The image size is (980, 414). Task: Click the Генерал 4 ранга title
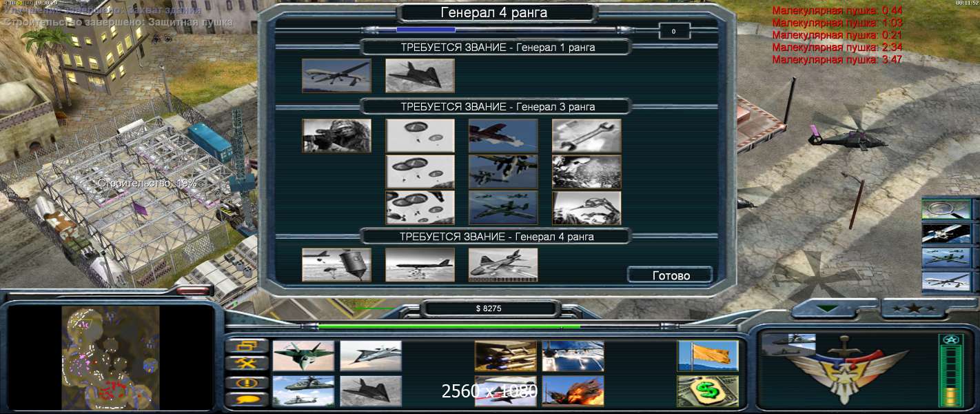click(x=495, y=12)
